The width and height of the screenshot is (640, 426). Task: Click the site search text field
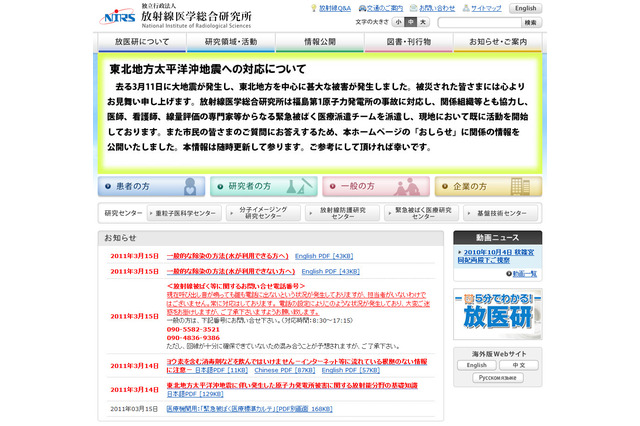click(x=476, y=22)
